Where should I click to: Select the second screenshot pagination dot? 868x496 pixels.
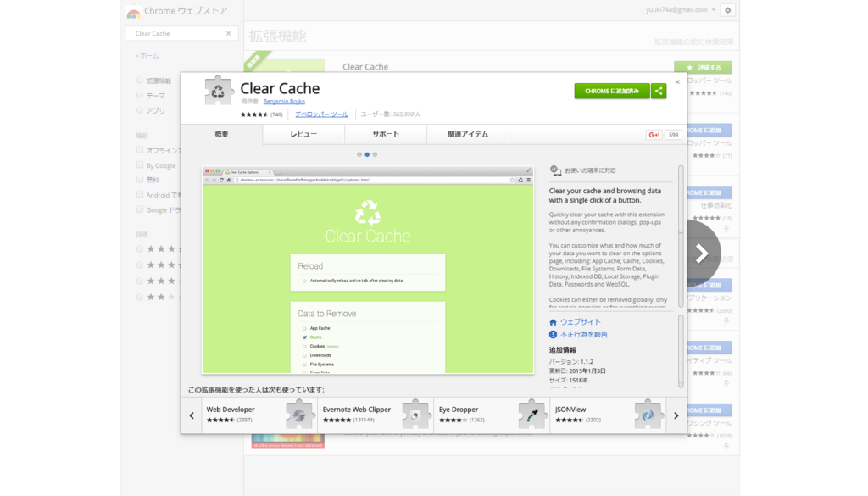tap(367, 154)
